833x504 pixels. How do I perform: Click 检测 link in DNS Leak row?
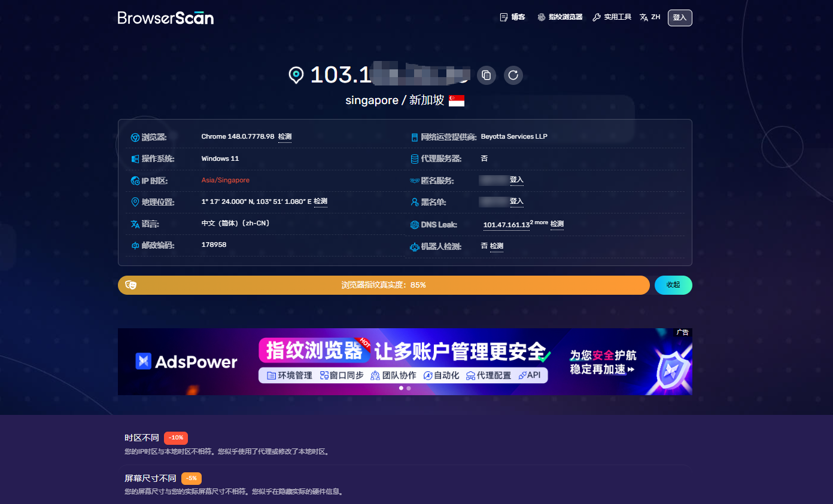(x=557, y=224)
